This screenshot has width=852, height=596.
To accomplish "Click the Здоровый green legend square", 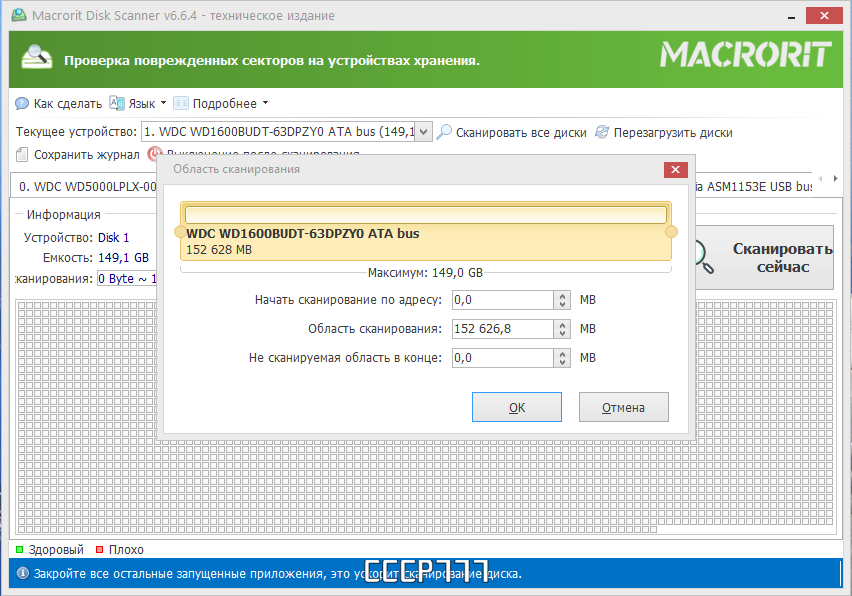I will (x=20, y=549).
